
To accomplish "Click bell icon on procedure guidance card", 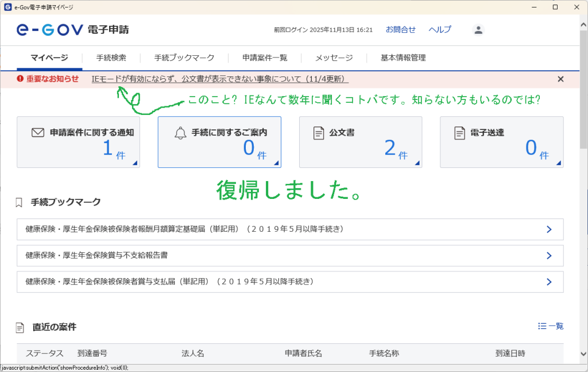I will pyautogui.click(x=180, y=133).
